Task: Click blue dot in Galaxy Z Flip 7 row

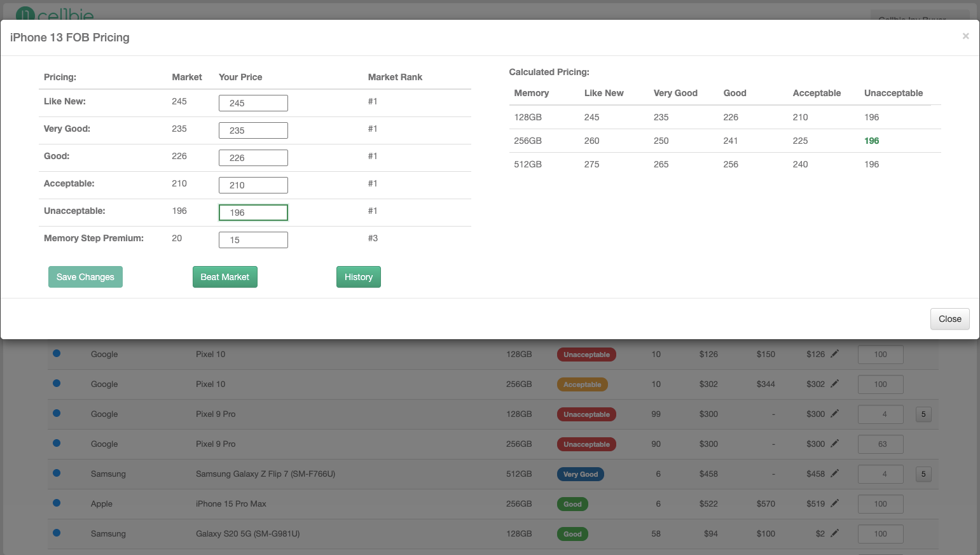Action: 57,473
